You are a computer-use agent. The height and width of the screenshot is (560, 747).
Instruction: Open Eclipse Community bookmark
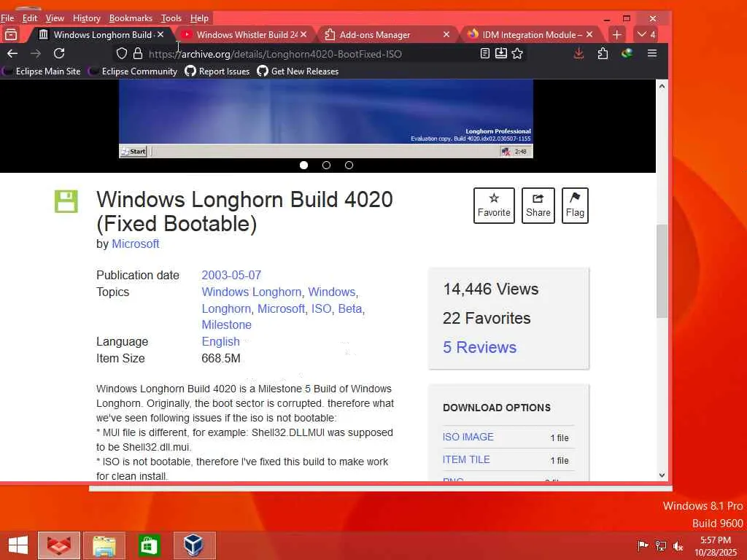134,71
